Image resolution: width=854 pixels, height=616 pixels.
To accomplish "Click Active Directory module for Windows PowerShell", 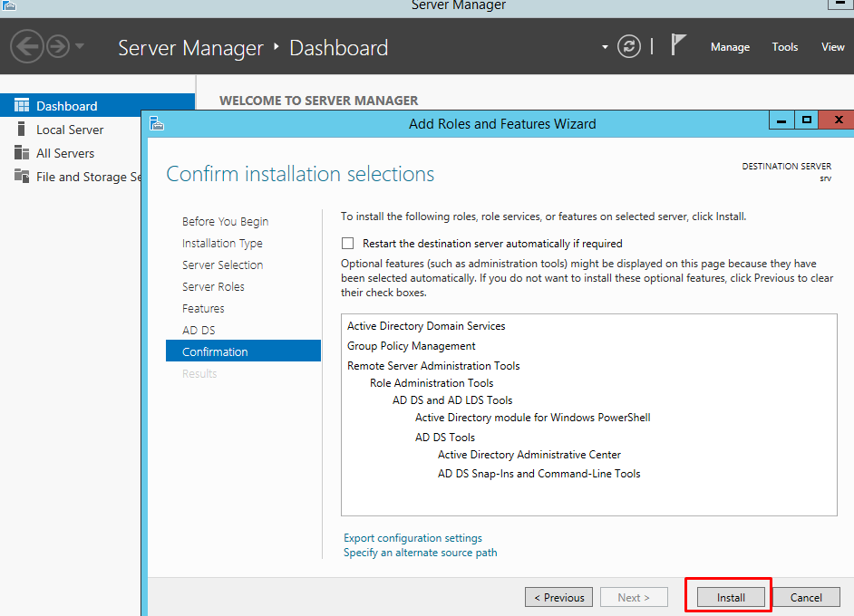I will coord(533,418).
